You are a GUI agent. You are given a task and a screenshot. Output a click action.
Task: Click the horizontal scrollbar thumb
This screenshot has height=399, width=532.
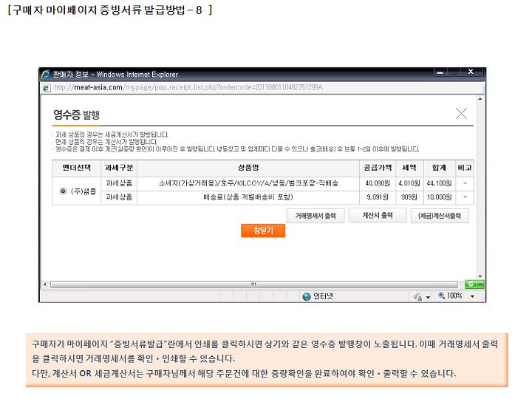[253, 284]
